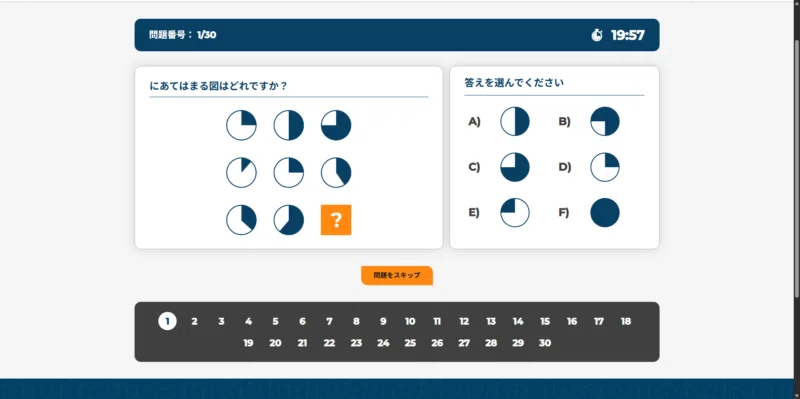Jump to question 10

410,321
